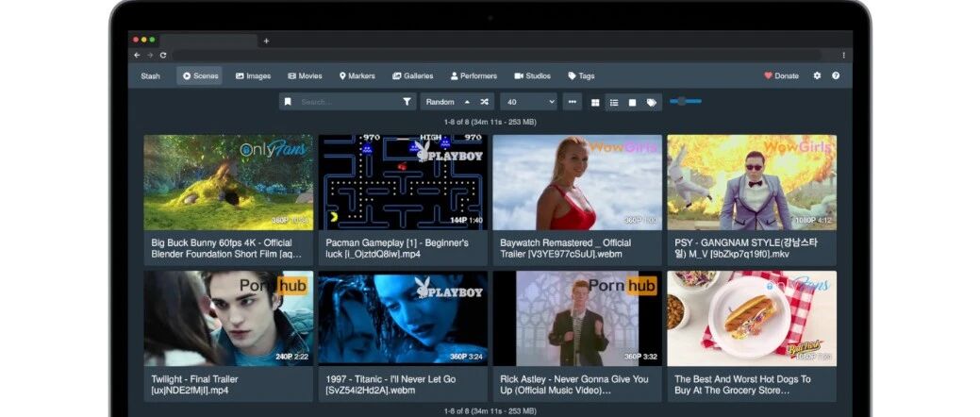
Task: Switch to wall display mode
Action: (632, 103)
